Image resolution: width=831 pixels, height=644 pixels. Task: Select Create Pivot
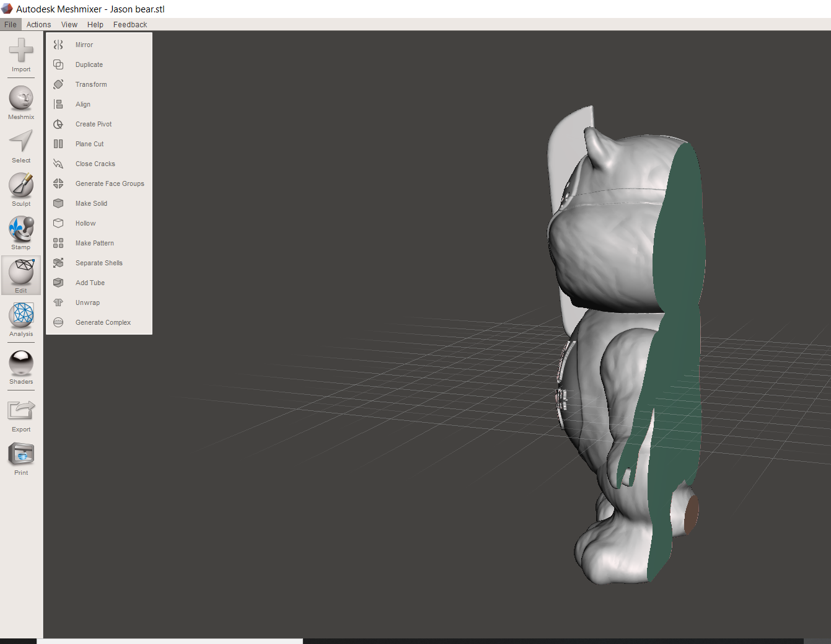[99, 124]
